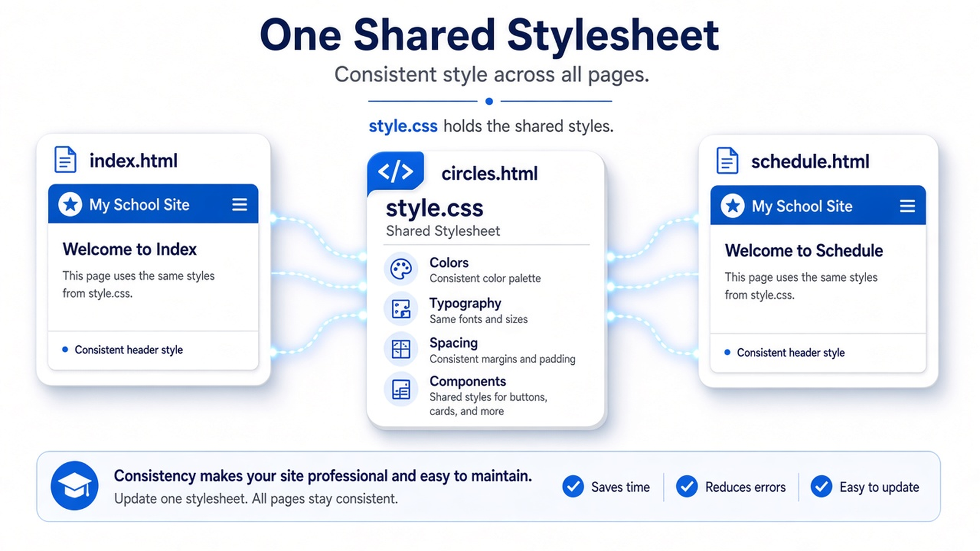
Task: Open the hamburger menu in the schedule.html card
Action: (907, 206)
